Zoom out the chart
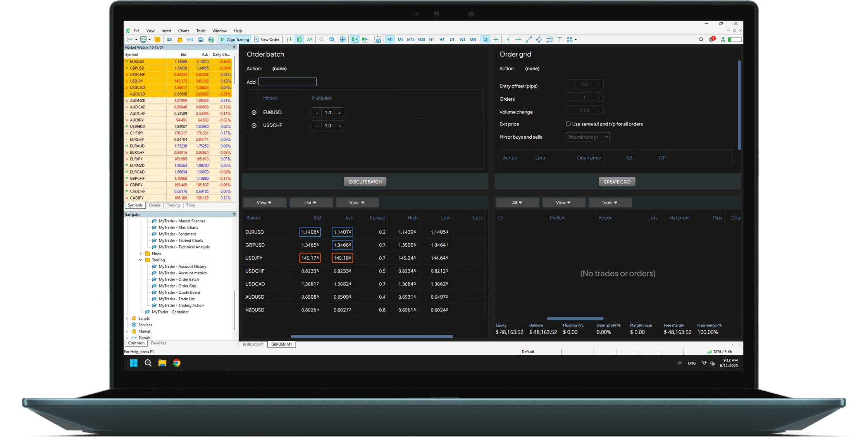Screen dimensions: 868x437 click(332, 39)
